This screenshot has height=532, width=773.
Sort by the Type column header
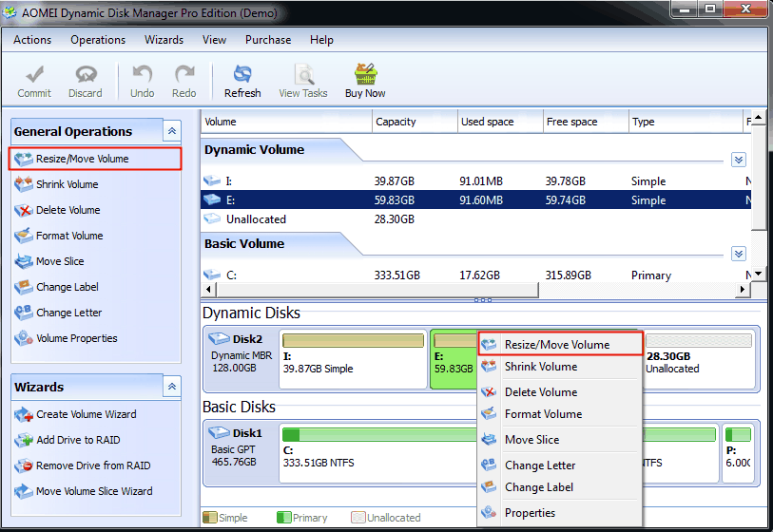[686, 122]
